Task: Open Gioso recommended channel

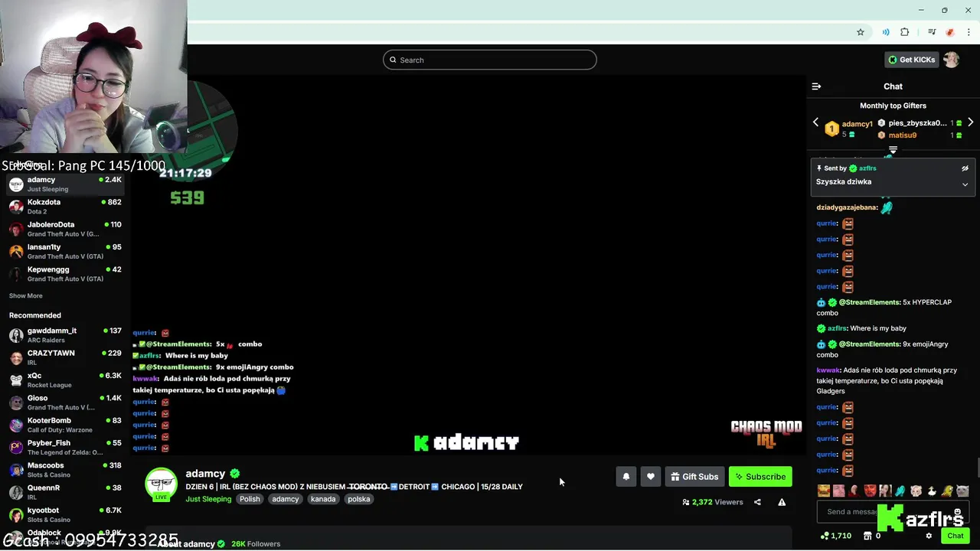Action: [65, 403]
